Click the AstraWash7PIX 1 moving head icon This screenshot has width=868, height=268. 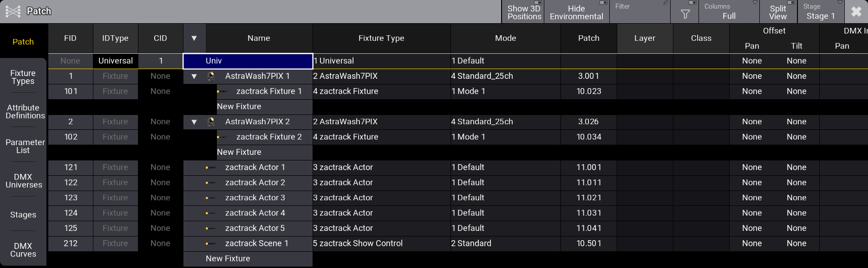(211, 76)
